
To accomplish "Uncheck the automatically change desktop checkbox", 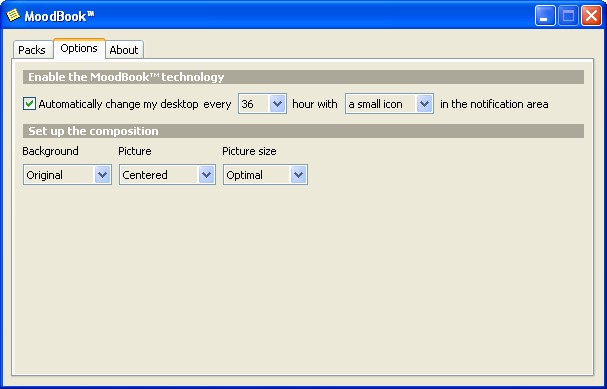I will coord(29,104).
